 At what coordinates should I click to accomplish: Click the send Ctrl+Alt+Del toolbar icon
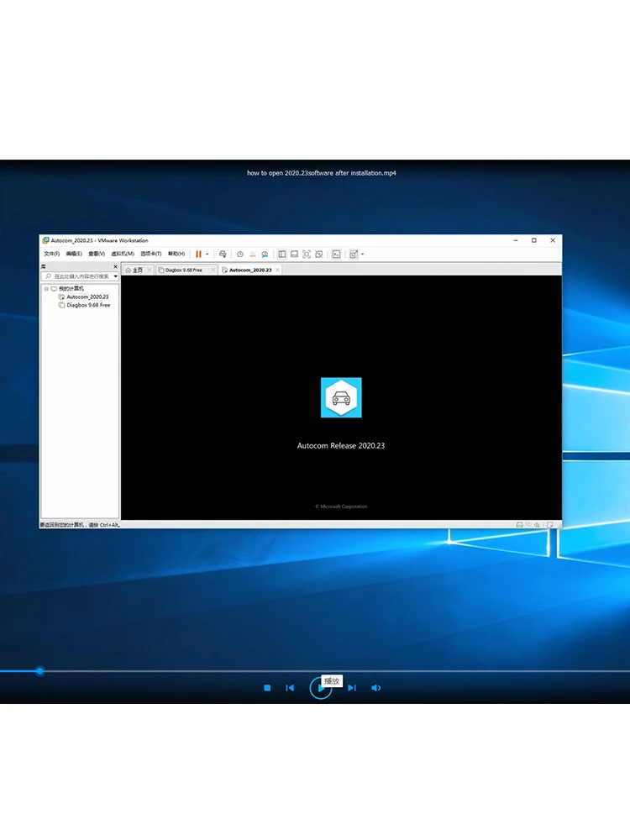click(x=223, y=255)
